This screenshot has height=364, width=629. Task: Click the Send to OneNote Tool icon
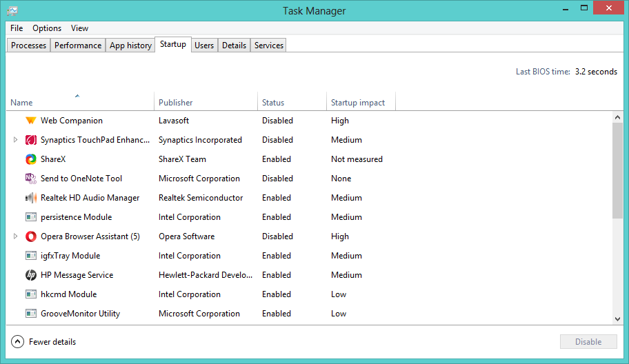(30, 179)
